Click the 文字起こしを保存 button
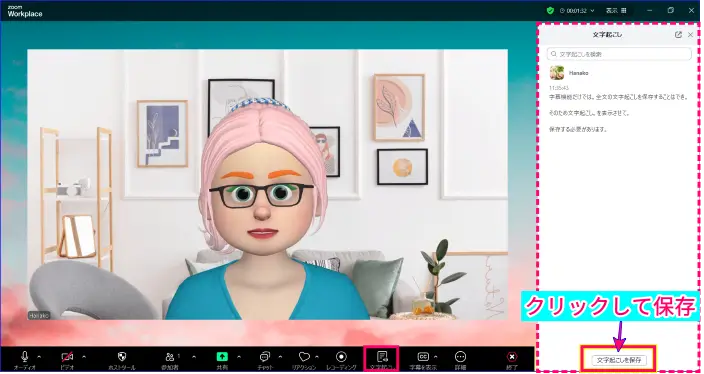 (619, 360)
